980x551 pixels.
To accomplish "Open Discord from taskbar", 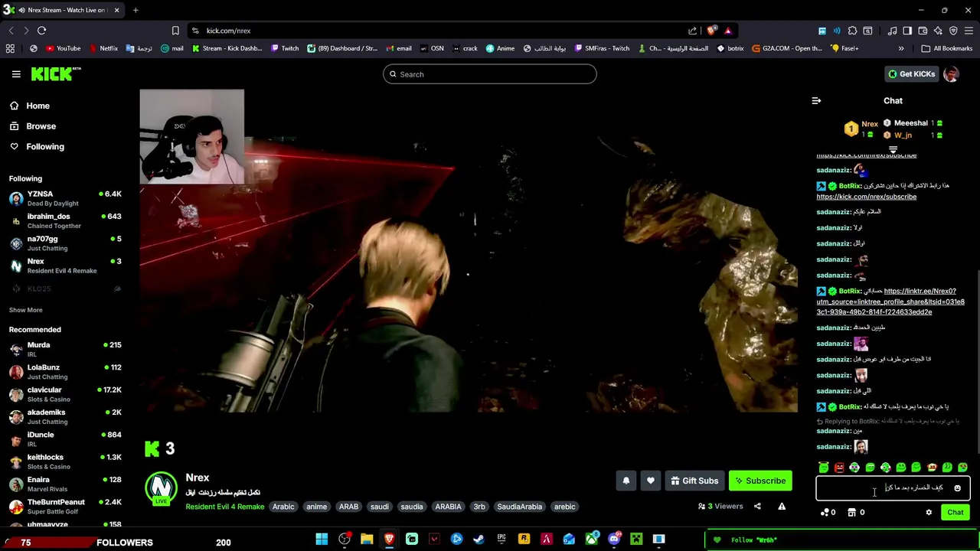I will point(614,540).
